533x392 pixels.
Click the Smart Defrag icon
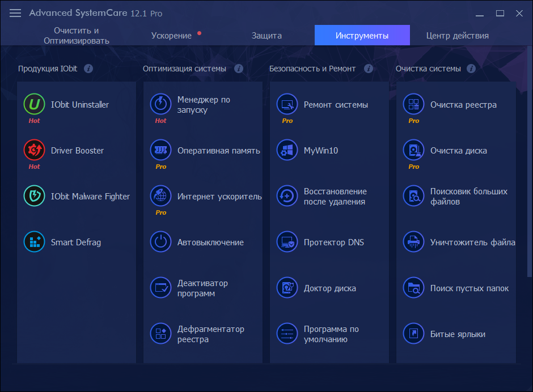point(35,241)
